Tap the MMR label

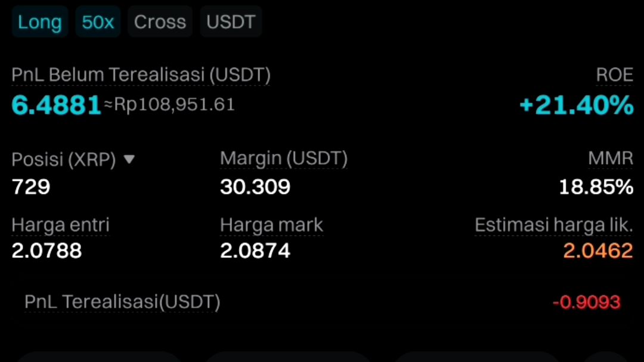pos(611,158)
